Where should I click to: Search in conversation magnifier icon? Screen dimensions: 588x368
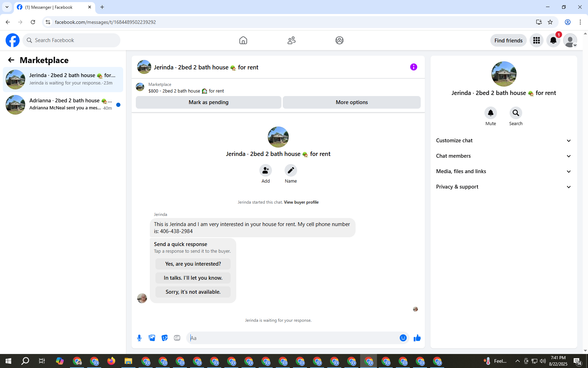point(516,113)
